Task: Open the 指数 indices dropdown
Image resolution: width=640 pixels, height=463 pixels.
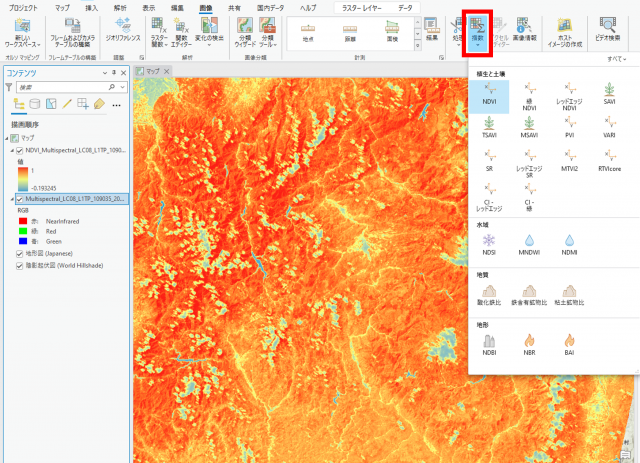Action: tap(477, 33)
